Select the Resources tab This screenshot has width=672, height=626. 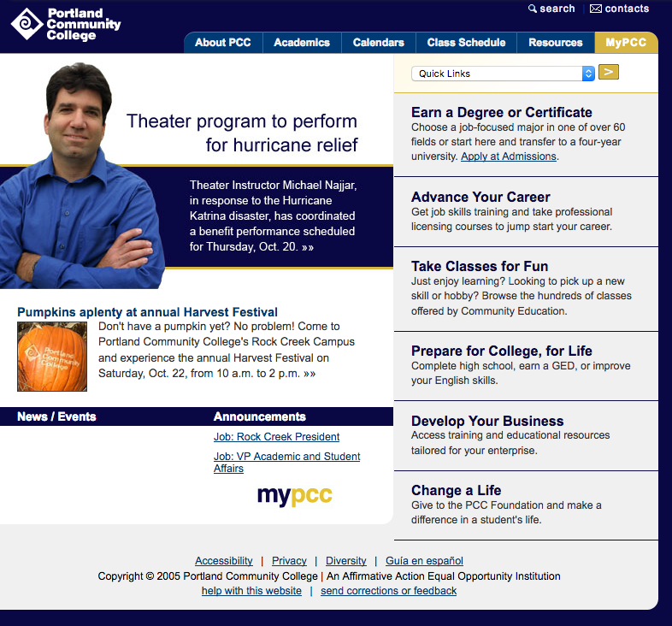(556, 43)
